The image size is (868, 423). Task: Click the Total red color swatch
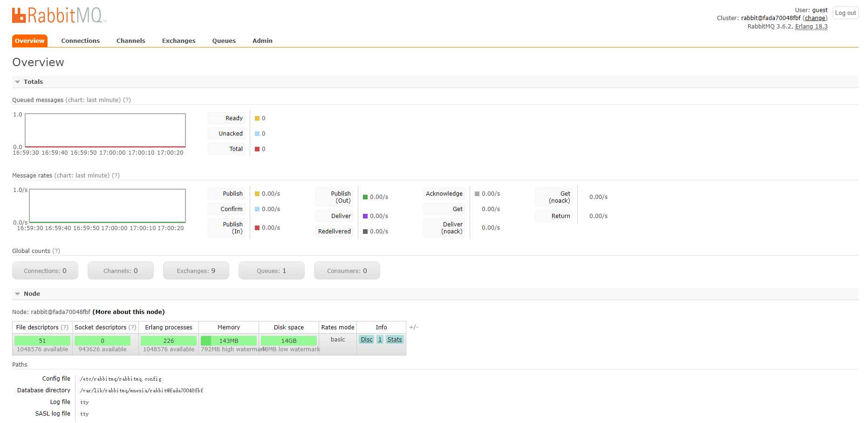(x=257, y=149)
